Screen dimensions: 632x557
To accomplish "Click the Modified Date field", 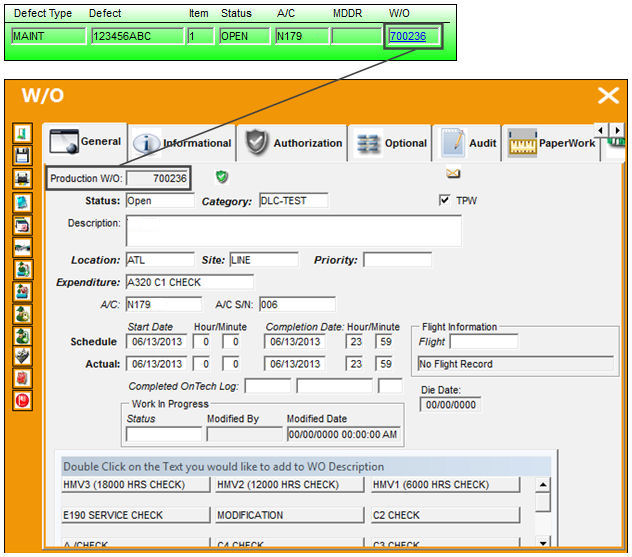I will coord(343,434).
